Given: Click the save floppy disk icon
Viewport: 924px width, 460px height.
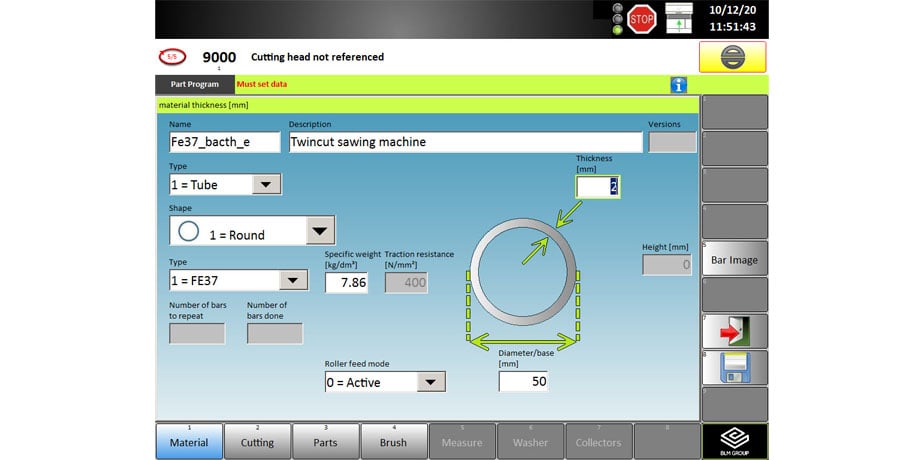Looking at the screenshot, I should pos(734,368).
